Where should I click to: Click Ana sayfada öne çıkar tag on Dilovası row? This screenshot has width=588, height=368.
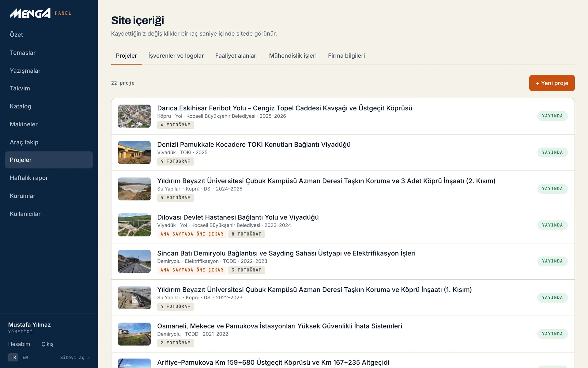(x=192, y=234)
